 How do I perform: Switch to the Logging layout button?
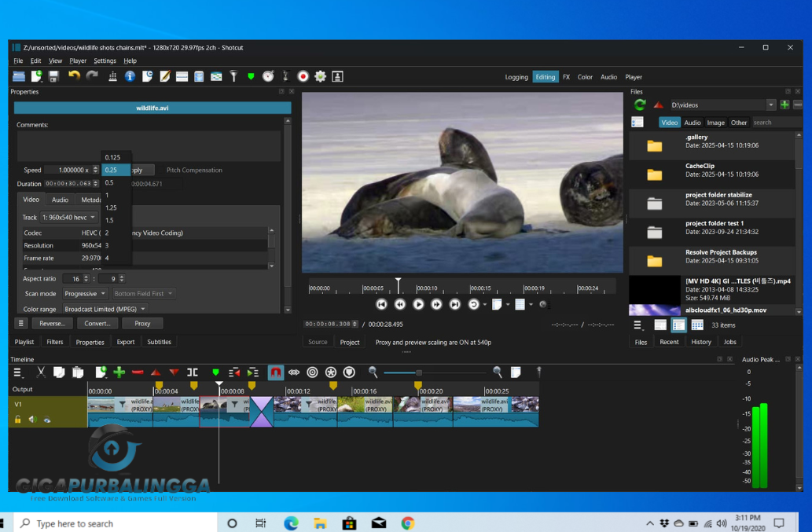point(516,77)
